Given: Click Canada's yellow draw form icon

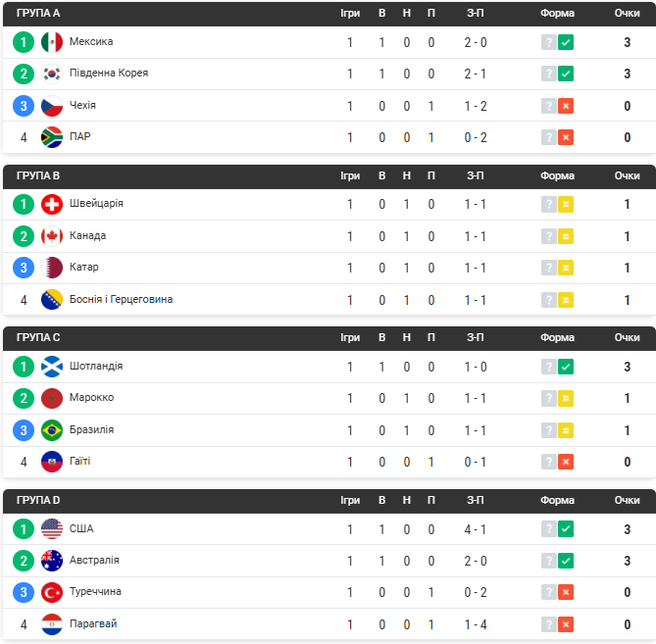Looking at the screenshot, I should click(566, 236).
